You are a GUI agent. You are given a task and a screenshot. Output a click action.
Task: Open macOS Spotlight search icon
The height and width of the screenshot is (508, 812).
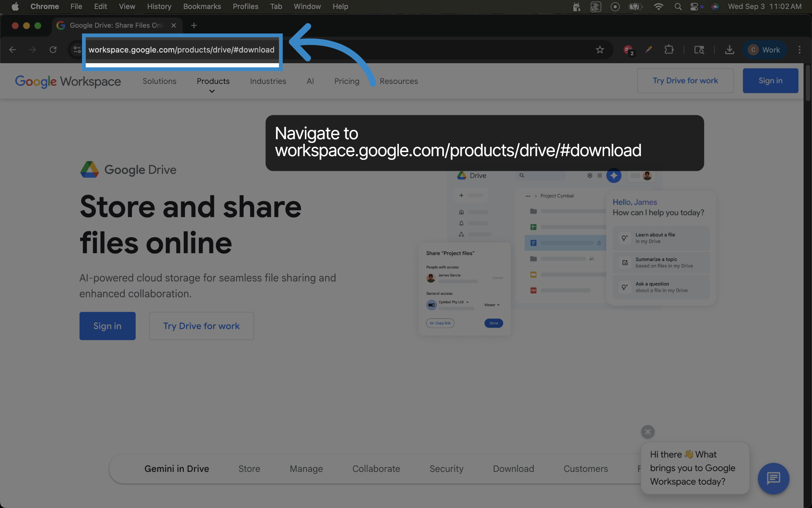pyautogui.click(x=678, y=6)
